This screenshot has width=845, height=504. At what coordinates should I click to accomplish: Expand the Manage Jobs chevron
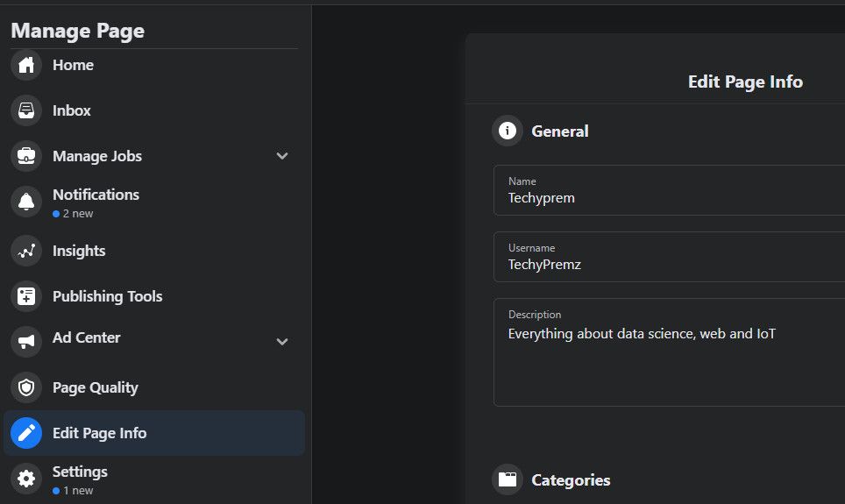point(282,156)
